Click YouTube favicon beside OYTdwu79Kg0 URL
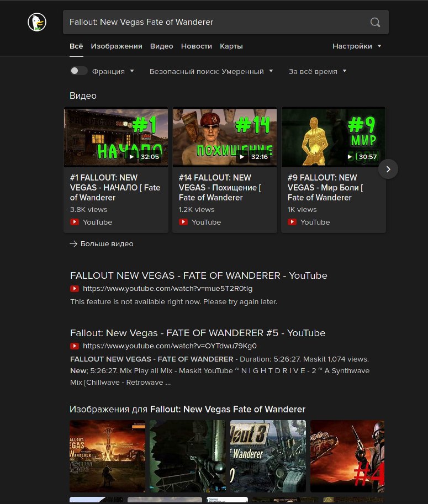Screen dimensions: 428x504 click(x=75, y=346)
